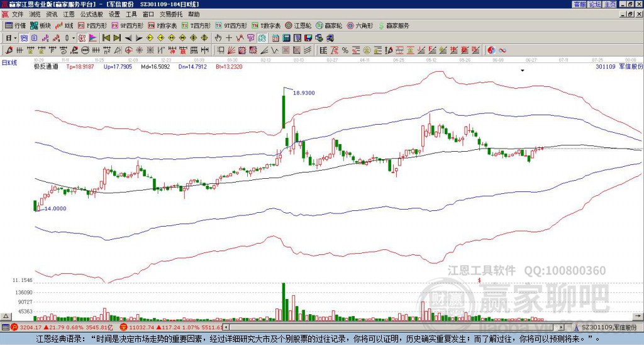Viewport: 644px width, 345px height.
Task: Open the 赢家轮 tool
Action: coord(329,25)
